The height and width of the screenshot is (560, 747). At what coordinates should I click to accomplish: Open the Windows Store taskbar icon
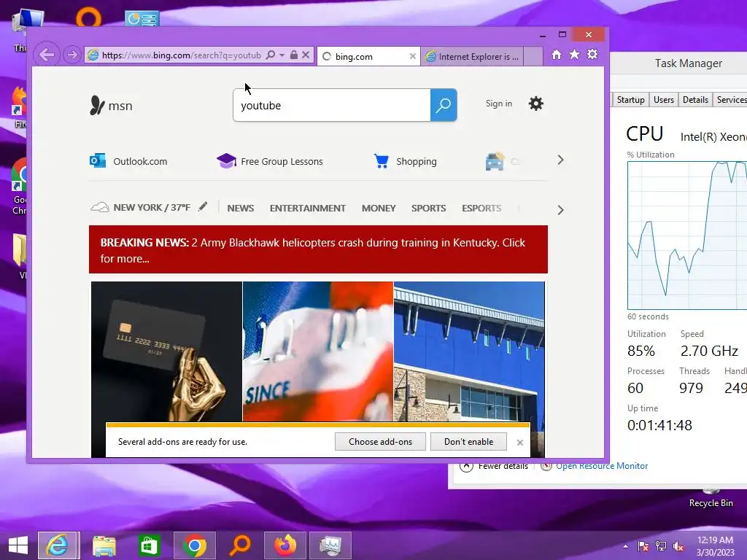tap(149, 545)
